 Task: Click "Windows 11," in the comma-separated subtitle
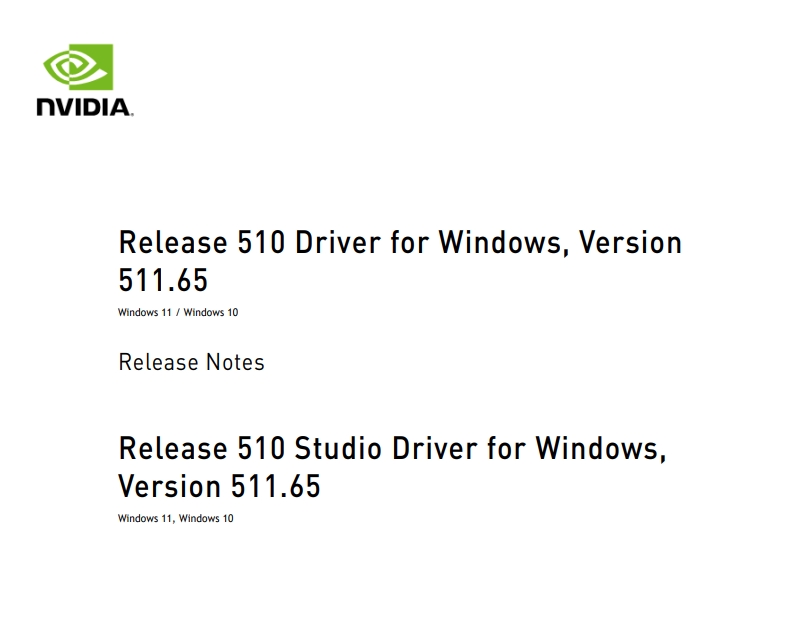pyautogui.click(x=147, y=519)
